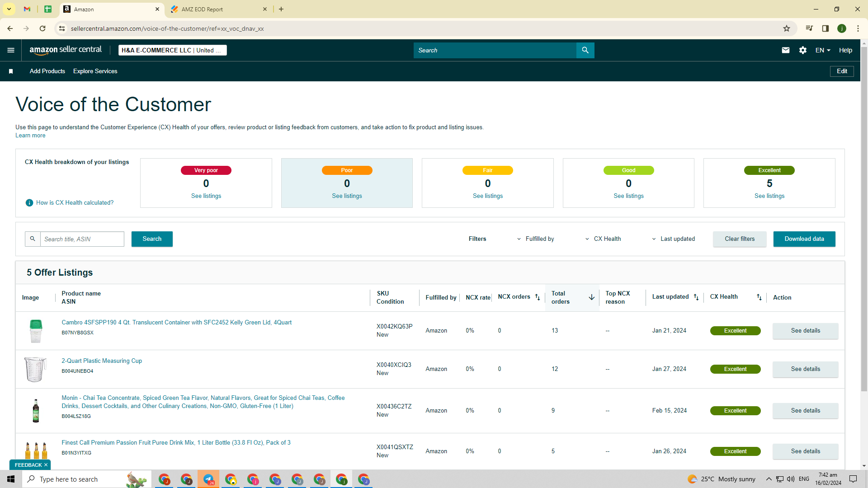Image resolution: width=868 pixels, height=488 pixels.
Task: Open the Chrome three-dot menu
Action: coord(858,28)
